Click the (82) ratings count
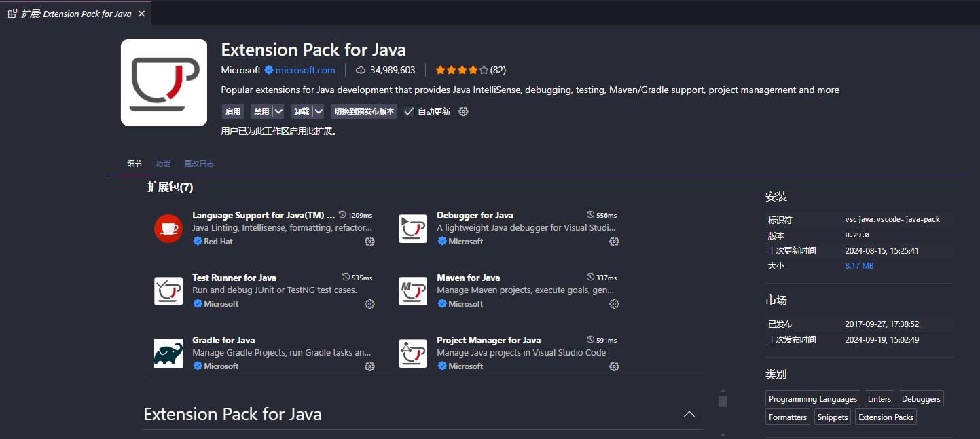 tap(498, 70)
